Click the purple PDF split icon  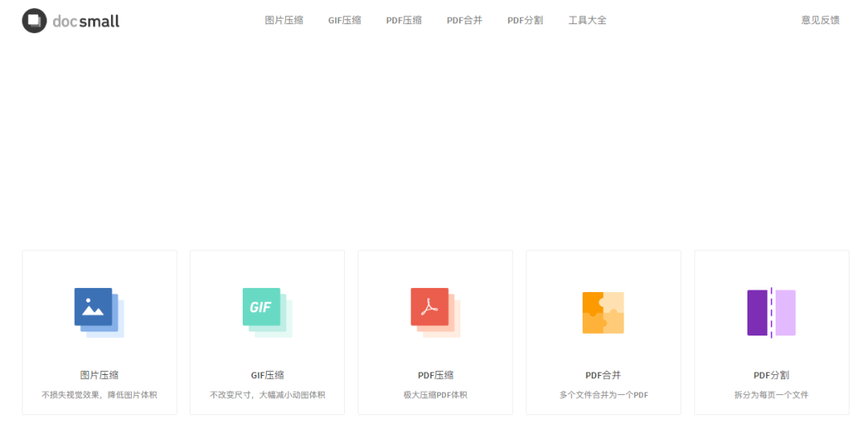pos(772,313)
